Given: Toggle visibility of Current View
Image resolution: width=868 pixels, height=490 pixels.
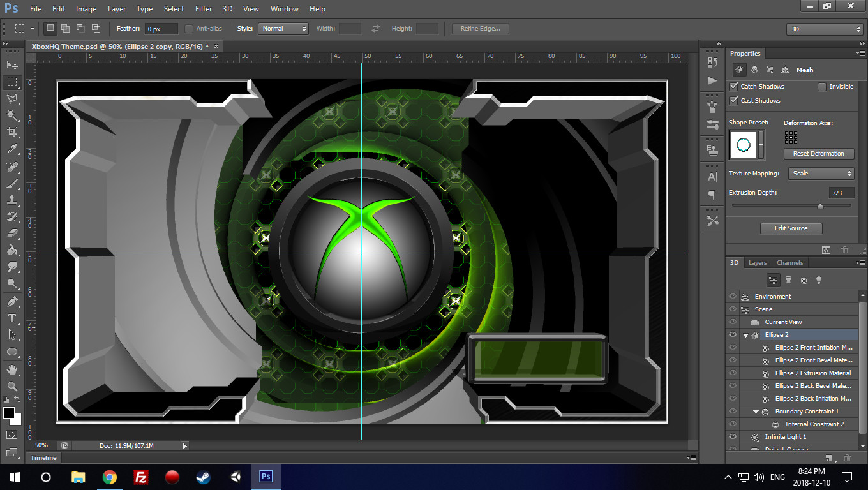Looking at the screenshot, I should pos(733,322).
